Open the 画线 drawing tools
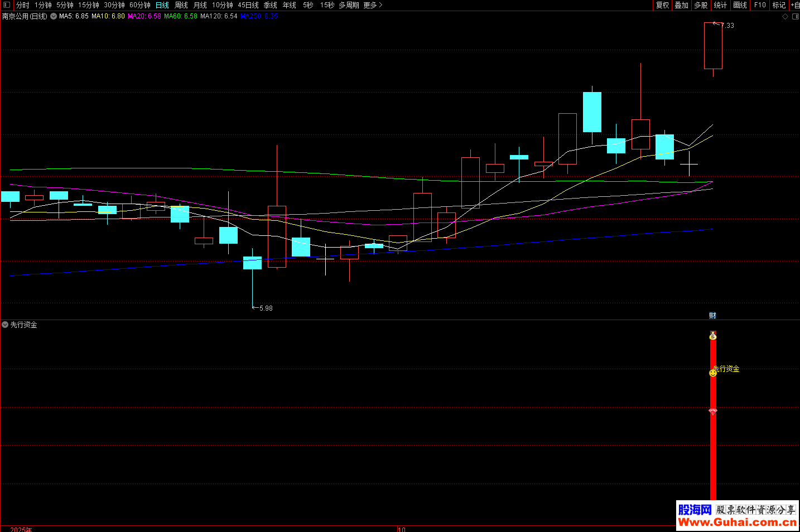Viewport: 800px width, 532px height. point(740,5)
